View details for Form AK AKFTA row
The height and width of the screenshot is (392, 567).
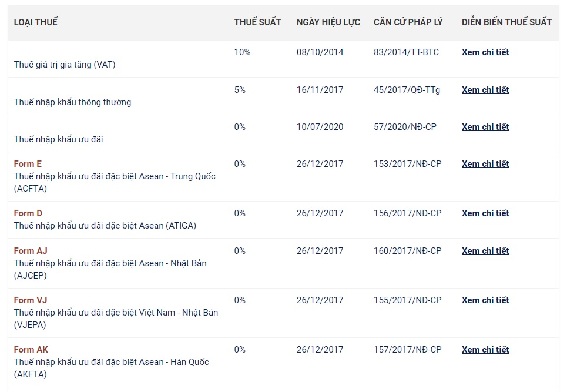click(485, 350)
